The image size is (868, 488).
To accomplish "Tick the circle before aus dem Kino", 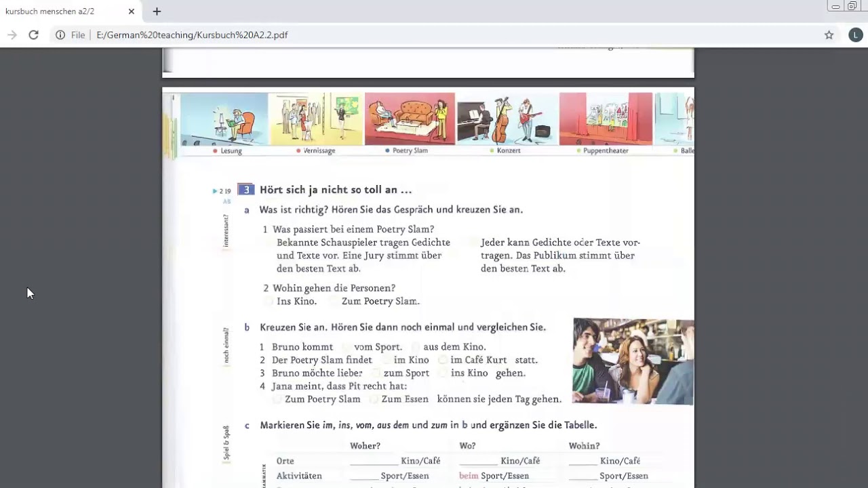I will [x=416, y=347].
